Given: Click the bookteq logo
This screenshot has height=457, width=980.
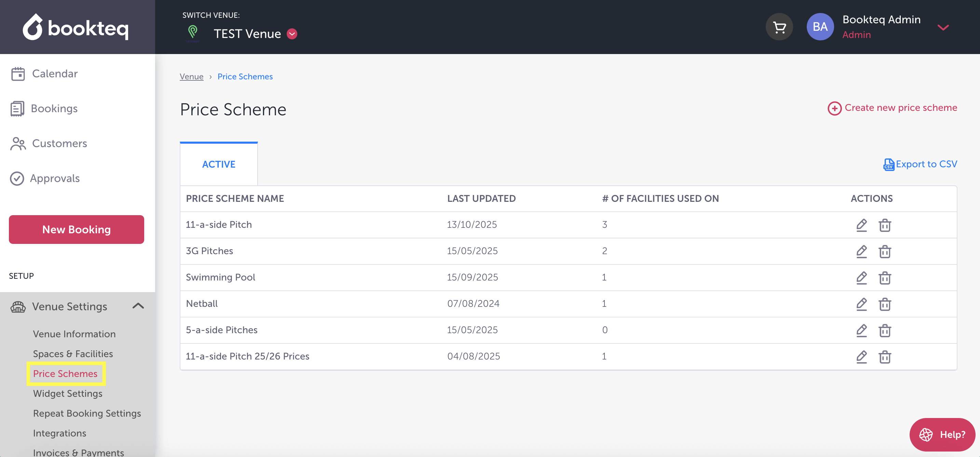Looking at the screenshot, I should tap(76, 27).
